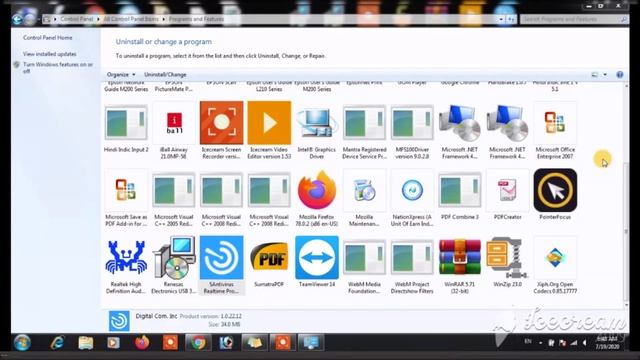Select Intel Graphics Driver icon

[317, 123]
